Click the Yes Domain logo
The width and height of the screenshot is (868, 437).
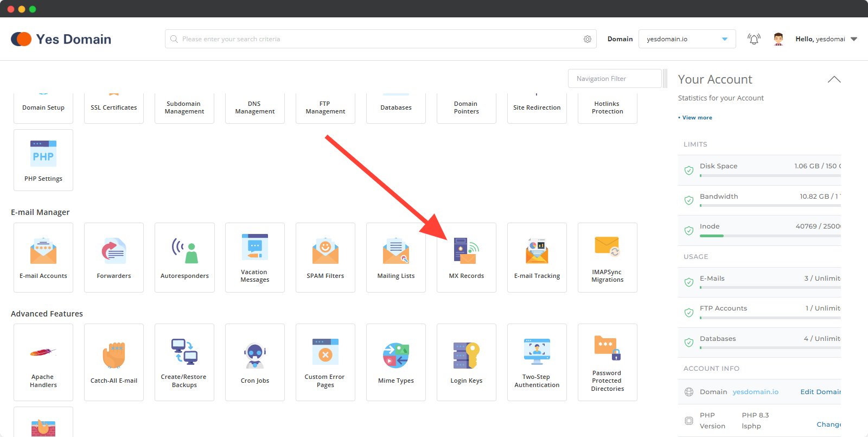(x=61, y=39)
